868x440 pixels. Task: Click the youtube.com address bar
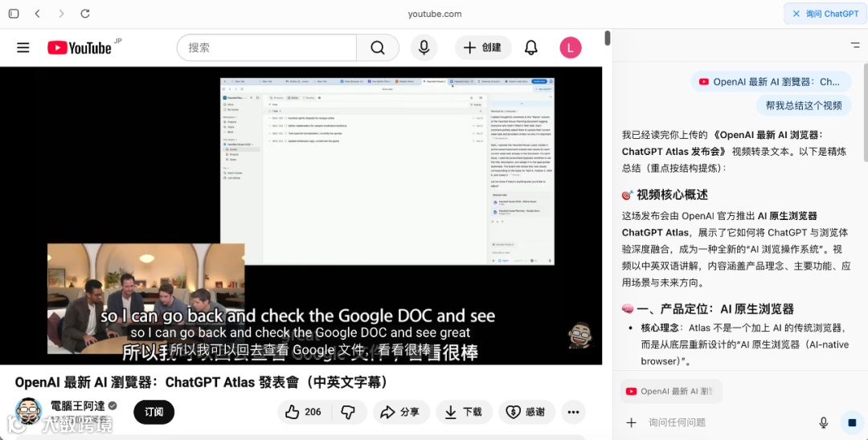pos(435,14)
